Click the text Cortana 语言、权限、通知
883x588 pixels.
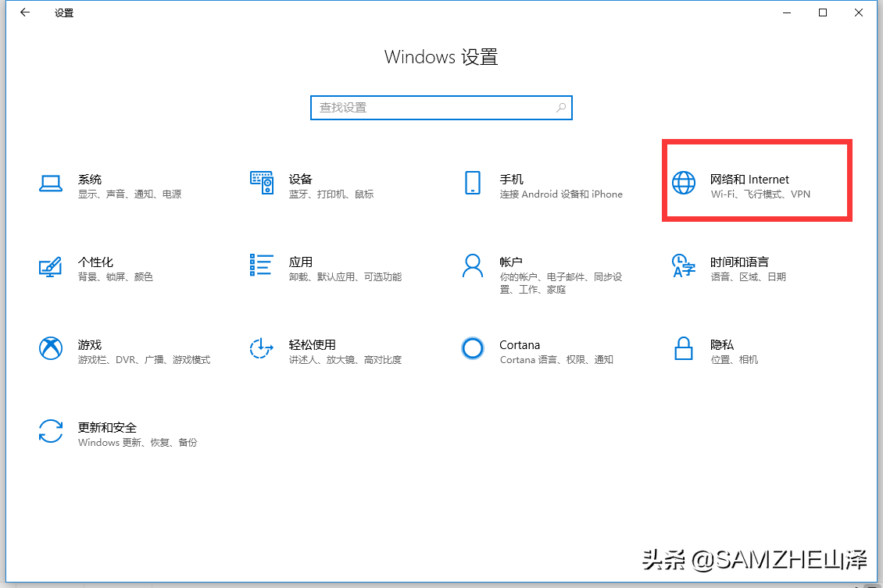click(556, 359)
